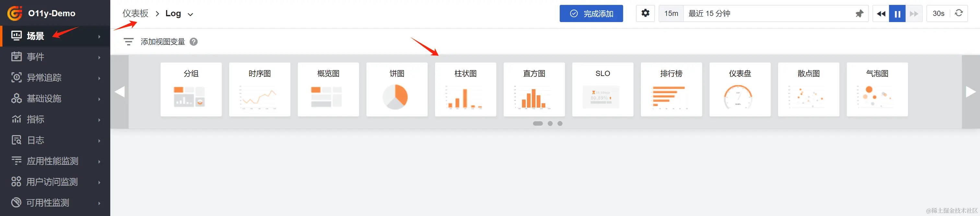The image size is (980, 216).
Task: Open the 异常追踪 sidebar menu
Action: point(55,78)
